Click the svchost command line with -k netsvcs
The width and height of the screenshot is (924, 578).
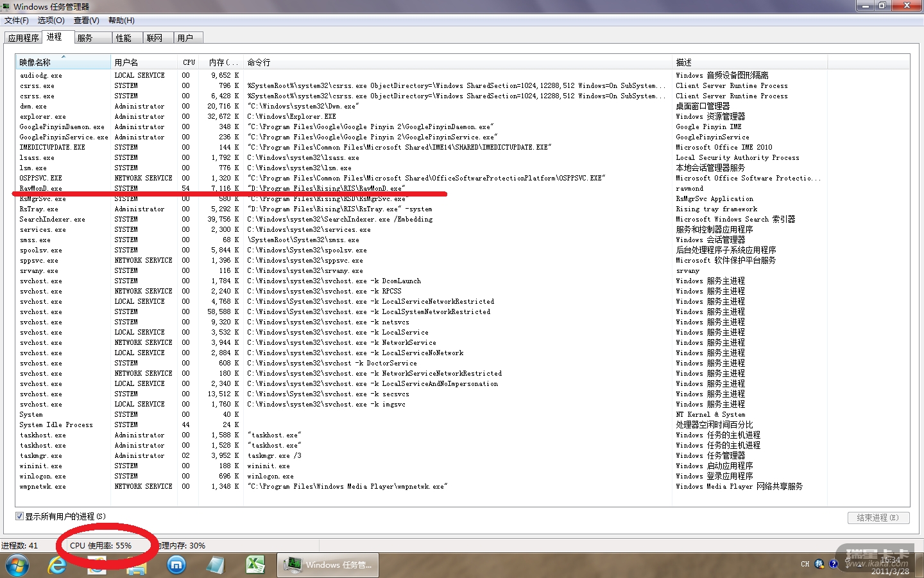click(328, 322)
